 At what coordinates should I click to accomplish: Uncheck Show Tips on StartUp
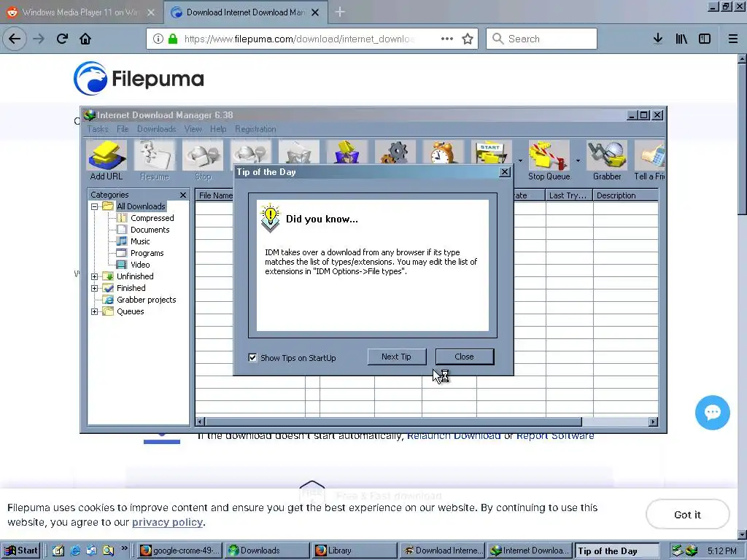click(x=252, y=357)
